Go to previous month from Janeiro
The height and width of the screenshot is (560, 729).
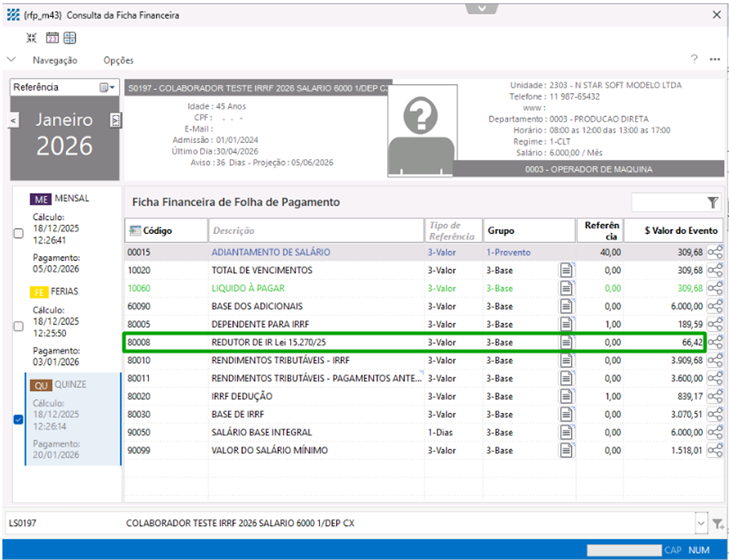click(14, 121)
